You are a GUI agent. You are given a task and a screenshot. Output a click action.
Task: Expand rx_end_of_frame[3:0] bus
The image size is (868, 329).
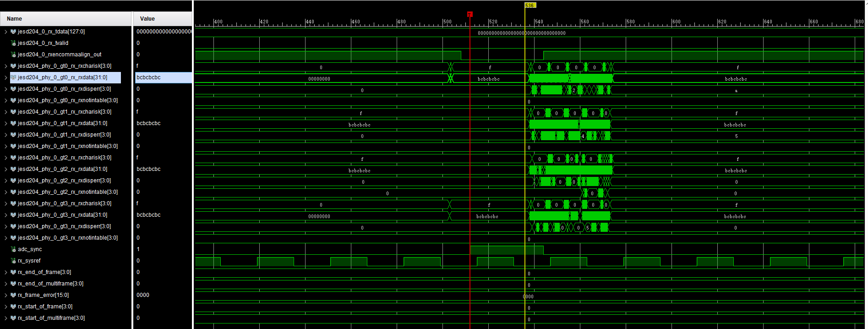[5, 272]
